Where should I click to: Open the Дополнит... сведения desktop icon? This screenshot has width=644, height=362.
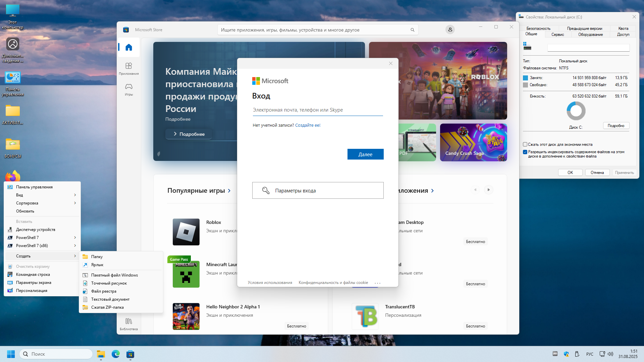click(x=13, y=50)
